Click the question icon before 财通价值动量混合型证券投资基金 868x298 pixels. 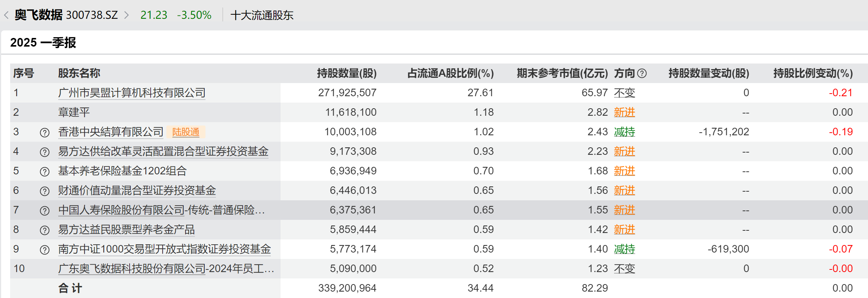[45, 191]
